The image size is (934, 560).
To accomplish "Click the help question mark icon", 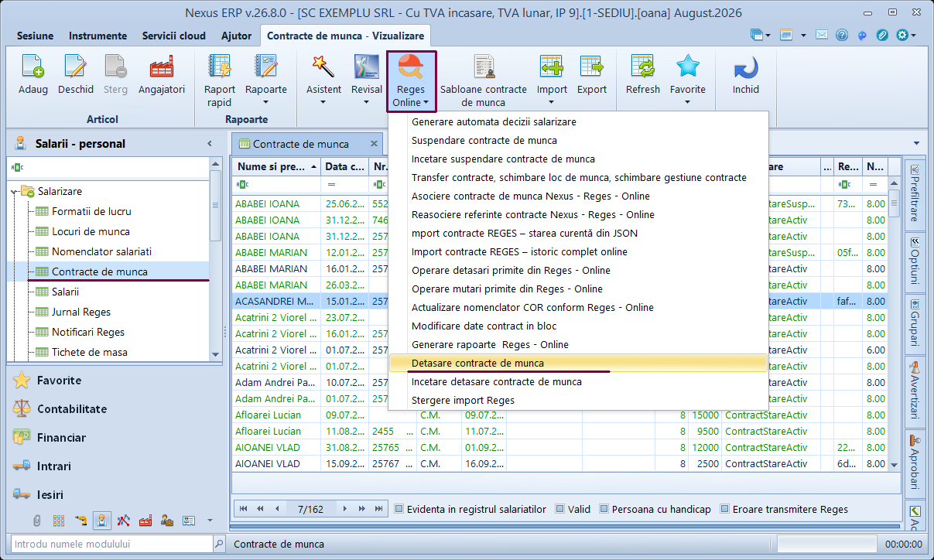I will tap(842, 36).
